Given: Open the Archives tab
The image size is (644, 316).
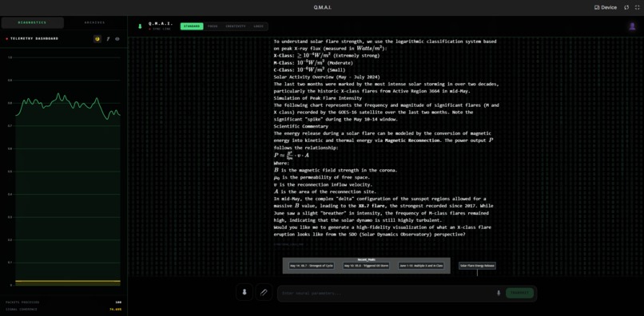Looking at the screenshot, I should [x=95, y=22].
